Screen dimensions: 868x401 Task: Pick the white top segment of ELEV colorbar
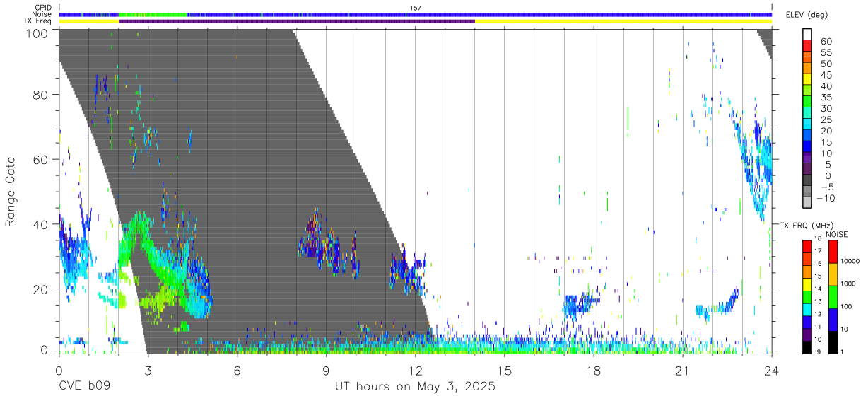tap(807, 34)
